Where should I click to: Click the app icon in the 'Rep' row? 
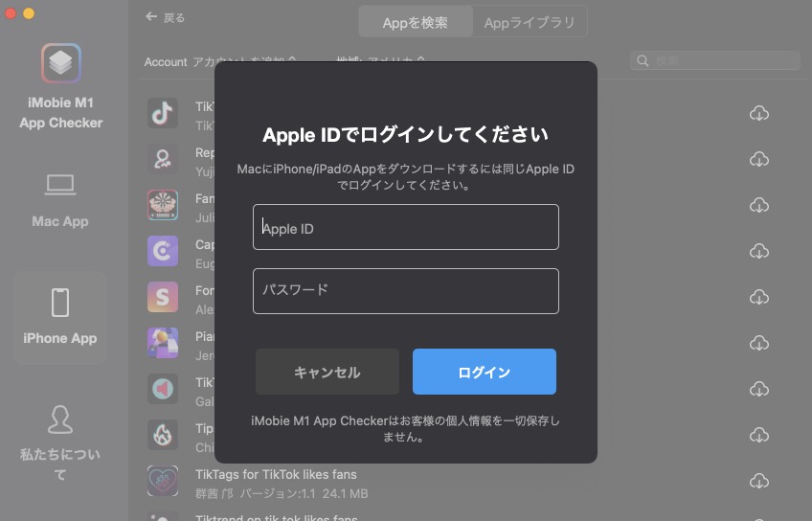click(x=163, y=159)
